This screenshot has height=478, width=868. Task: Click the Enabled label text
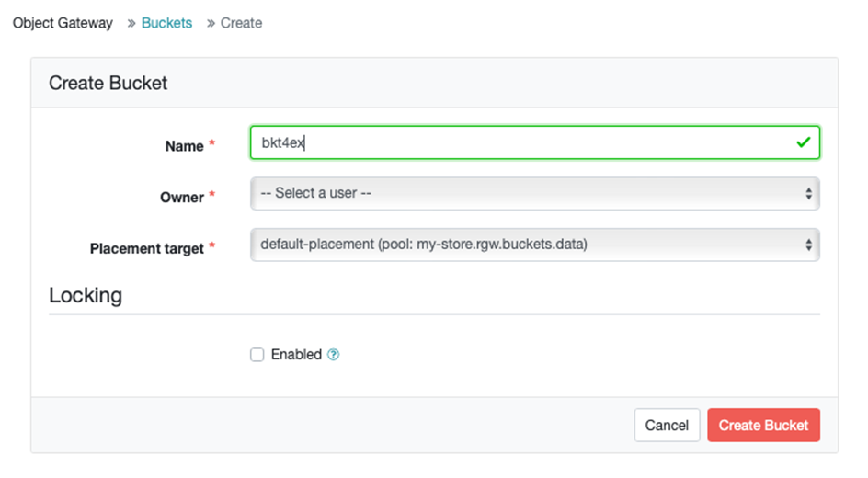pos(296,355)
